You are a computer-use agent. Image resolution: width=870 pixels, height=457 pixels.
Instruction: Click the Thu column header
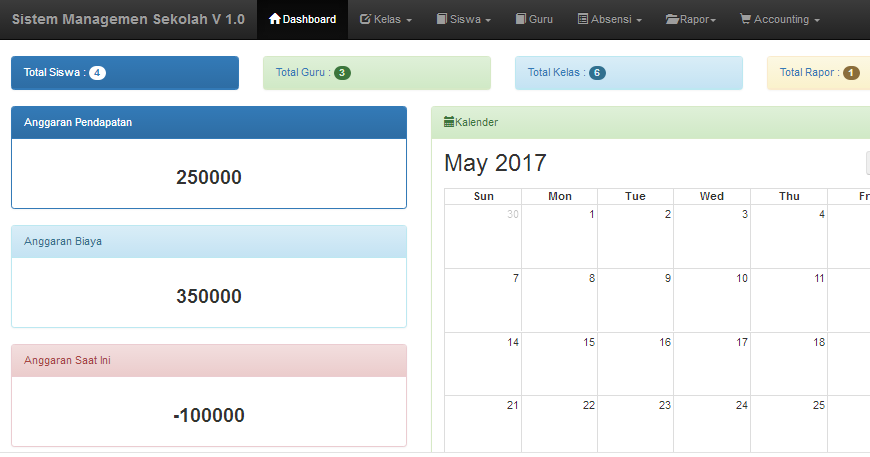point(789,196)
